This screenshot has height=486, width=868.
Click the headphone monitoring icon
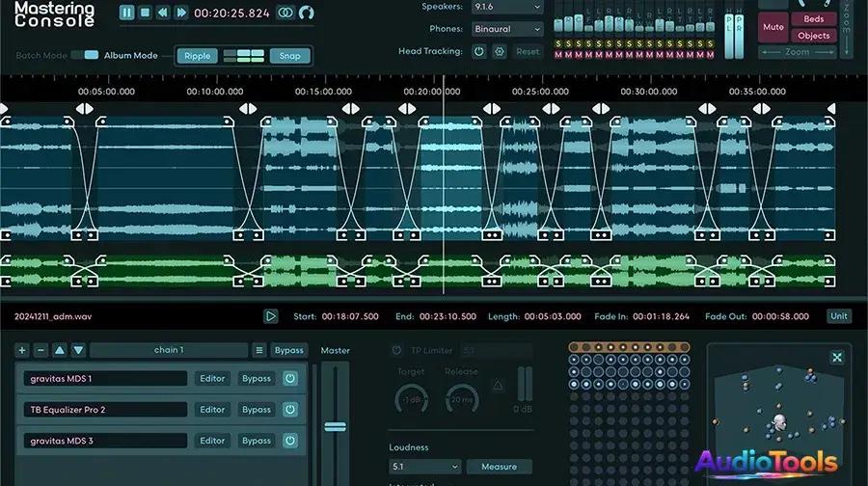306,13
